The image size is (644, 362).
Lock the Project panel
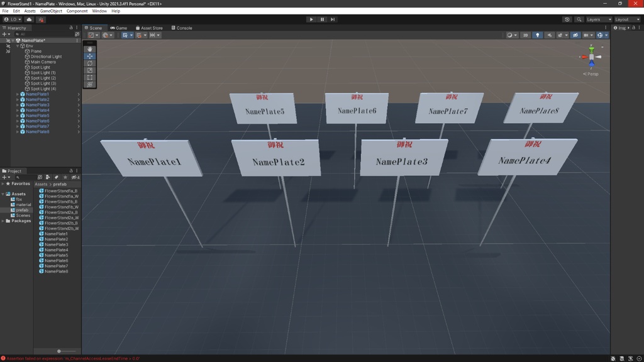(71, 171)
